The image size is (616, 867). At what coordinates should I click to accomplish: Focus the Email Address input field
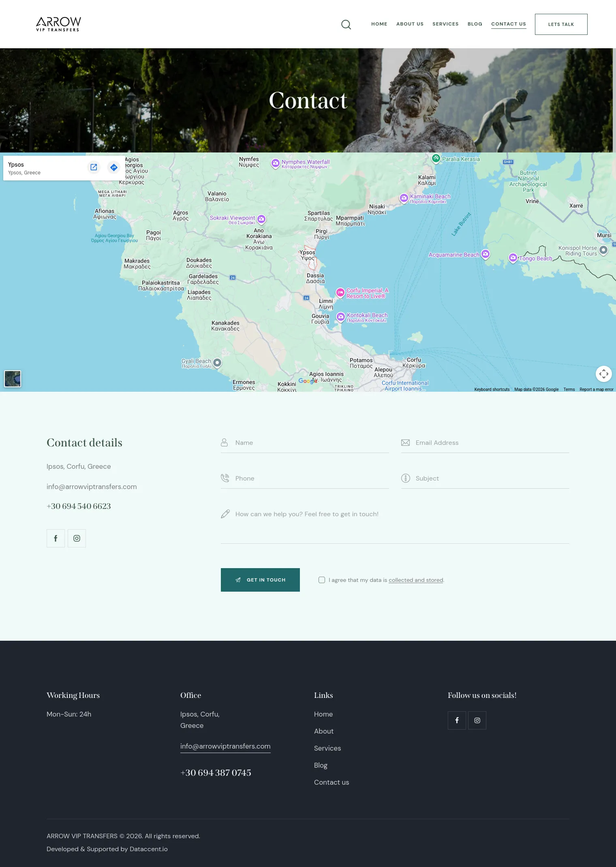(485, 443)
